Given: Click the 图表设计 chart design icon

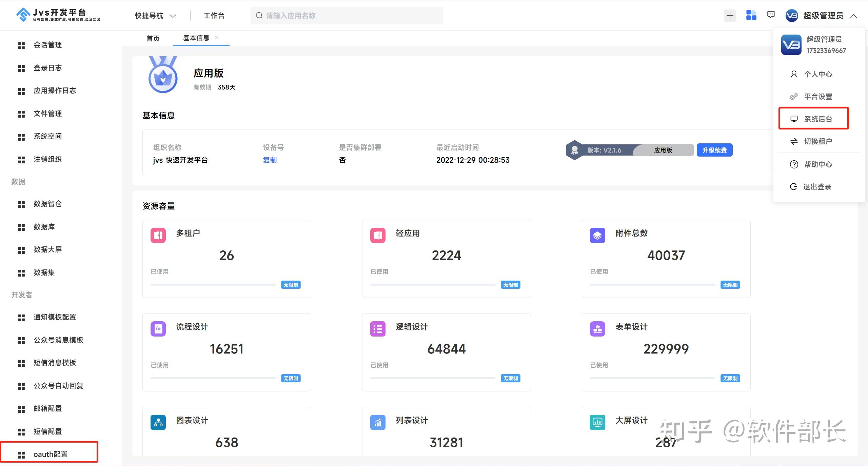Looking at the screenshot, I should coord(158,422).
